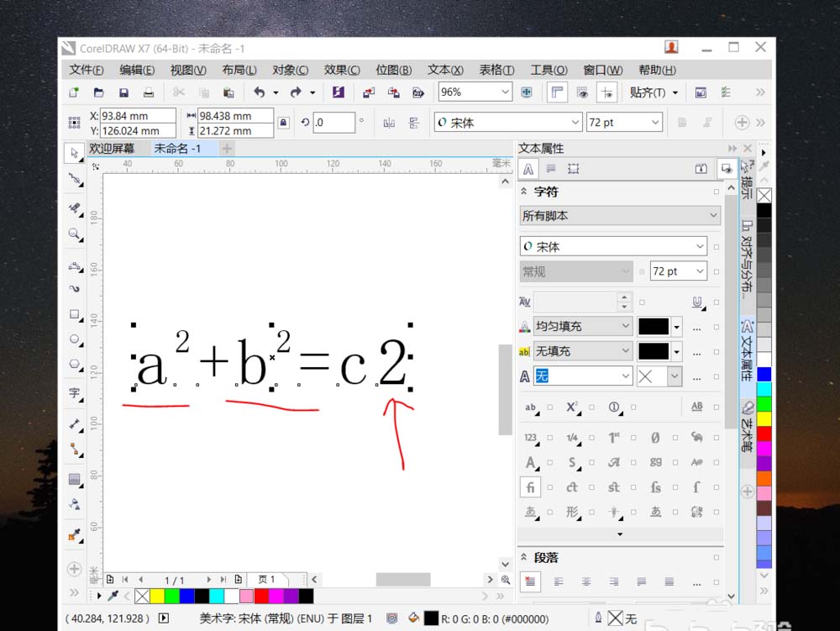Open the 文本(X) menu

click(445, 71)
